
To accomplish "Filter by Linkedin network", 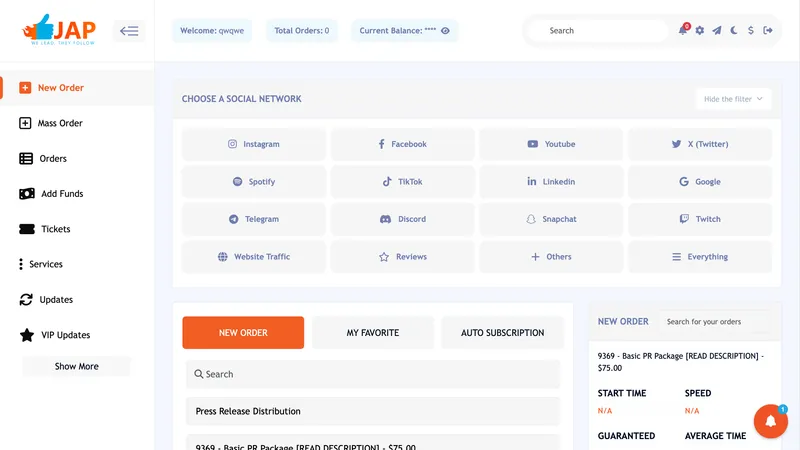I will 551,182.
